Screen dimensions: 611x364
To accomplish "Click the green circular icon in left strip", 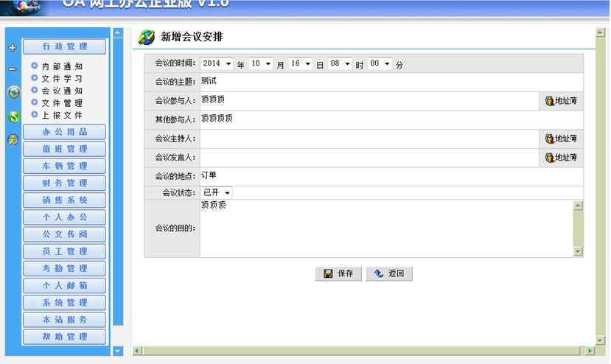I will click(x=13, y=116).
